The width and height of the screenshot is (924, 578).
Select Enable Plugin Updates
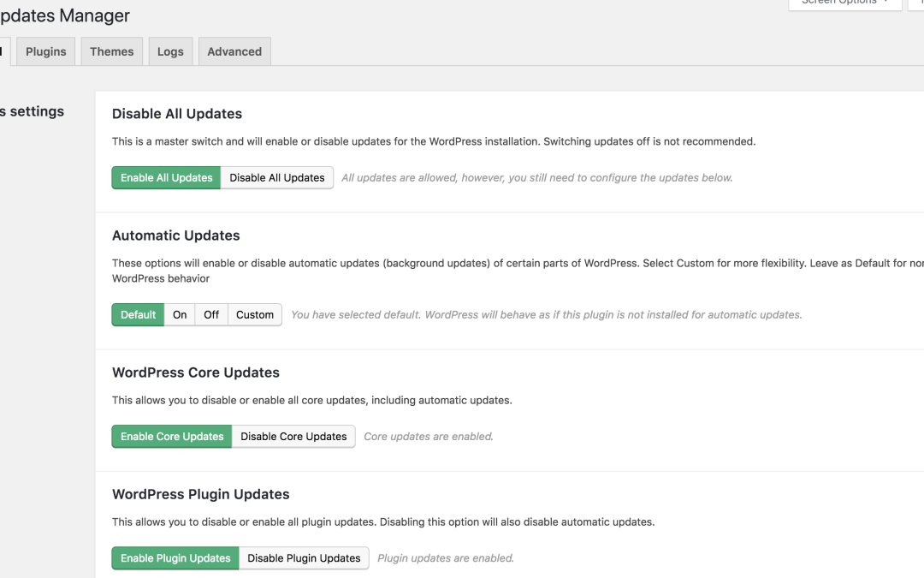pos(175,558)
